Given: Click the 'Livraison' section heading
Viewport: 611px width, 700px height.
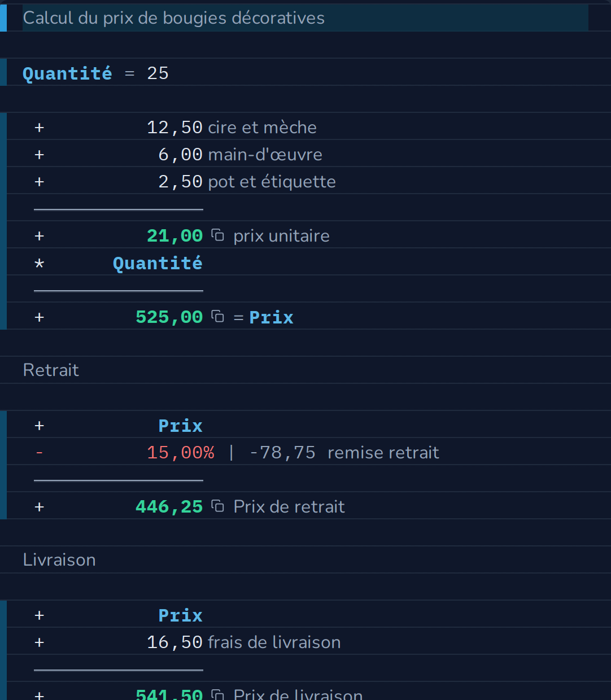Looking at the screenshot, I should 59,560.
